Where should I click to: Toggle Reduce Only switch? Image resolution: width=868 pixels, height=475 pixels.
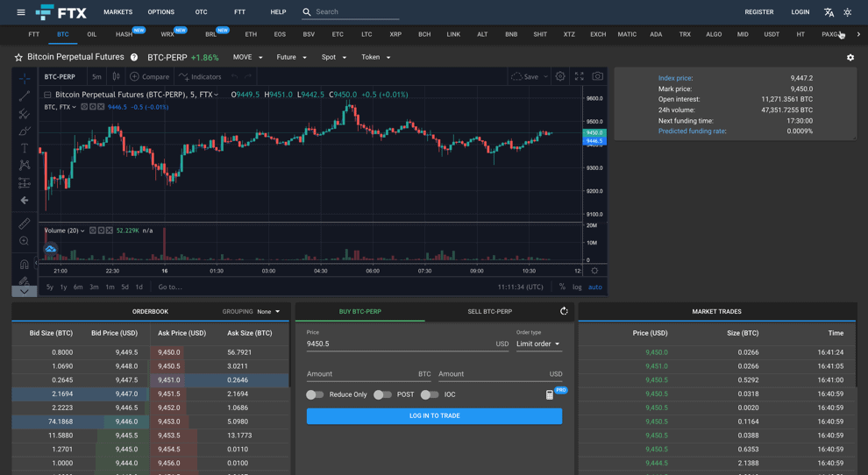point(315,394)
